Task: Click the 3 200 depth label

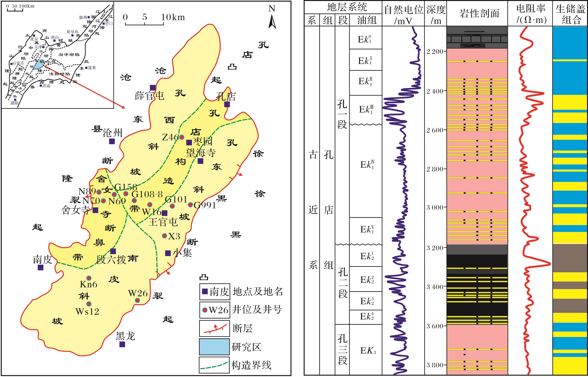Action: [435, 248]
